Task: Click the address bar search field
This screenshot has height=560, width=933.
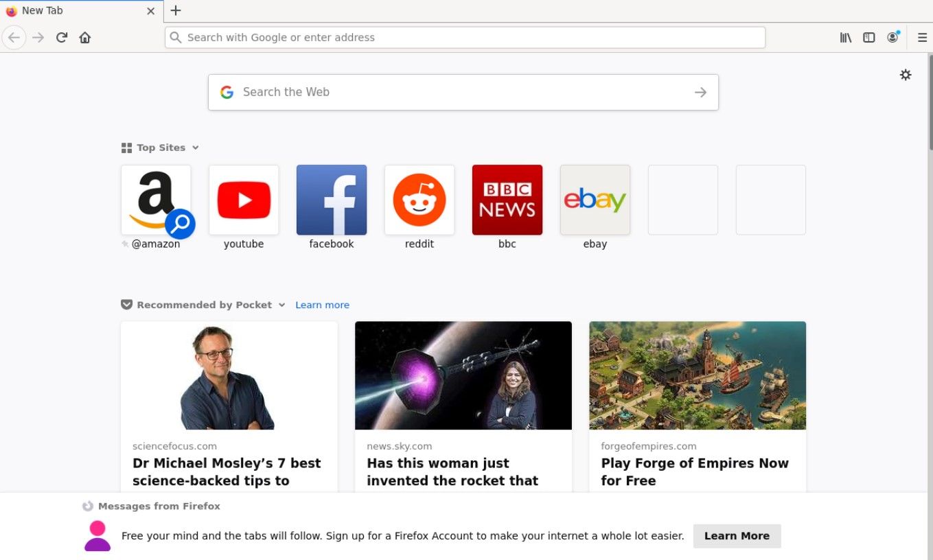Action: click(x=465, y=38)
